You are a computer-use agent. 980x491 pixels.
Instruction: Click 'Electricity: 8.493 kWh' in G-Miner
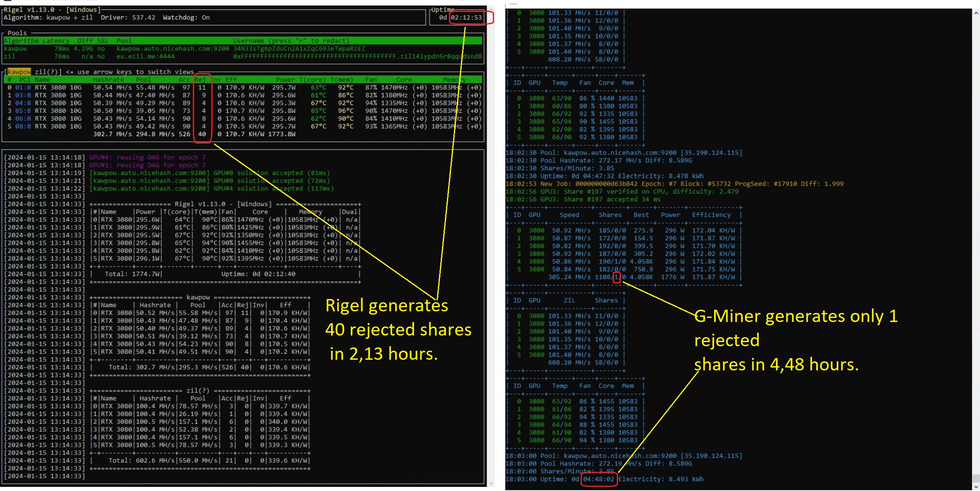661,480
